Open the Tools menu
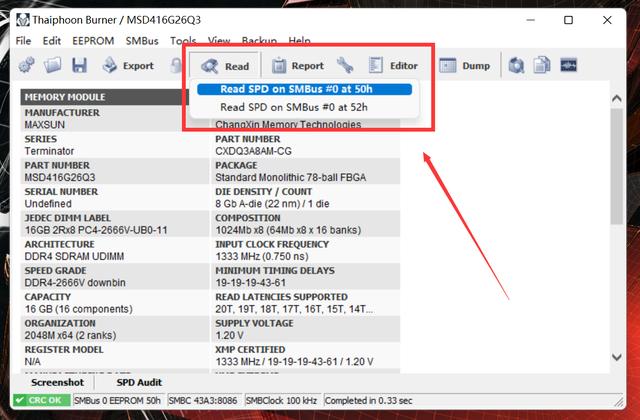The image size is (640, 420). (183, 41)
